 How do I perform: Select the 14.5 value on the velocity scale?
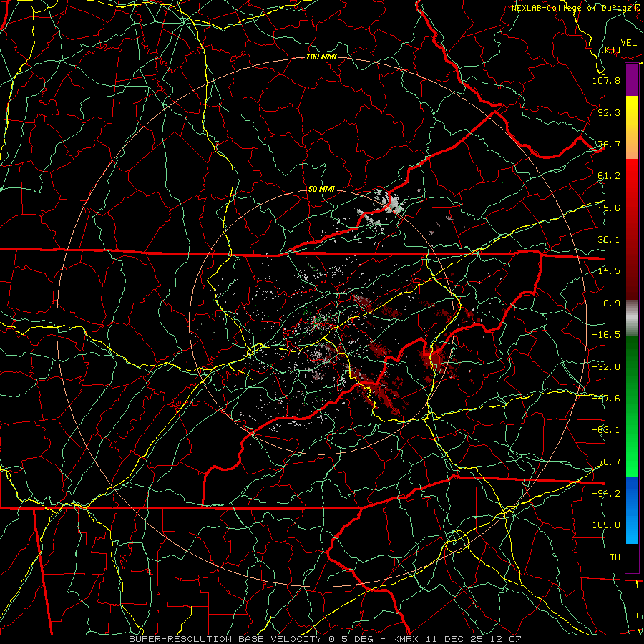(609, 271)
